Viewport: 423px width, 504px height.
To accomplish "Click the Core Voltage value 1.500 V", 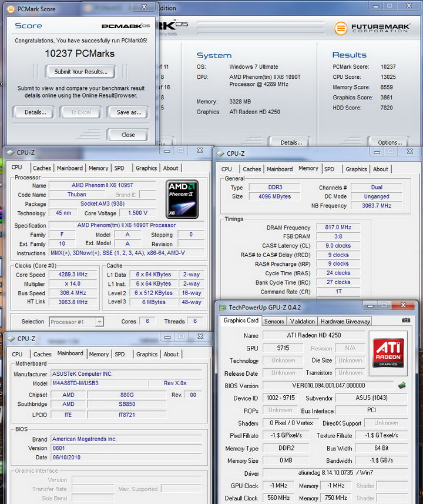I will click(x=138, y=213).
